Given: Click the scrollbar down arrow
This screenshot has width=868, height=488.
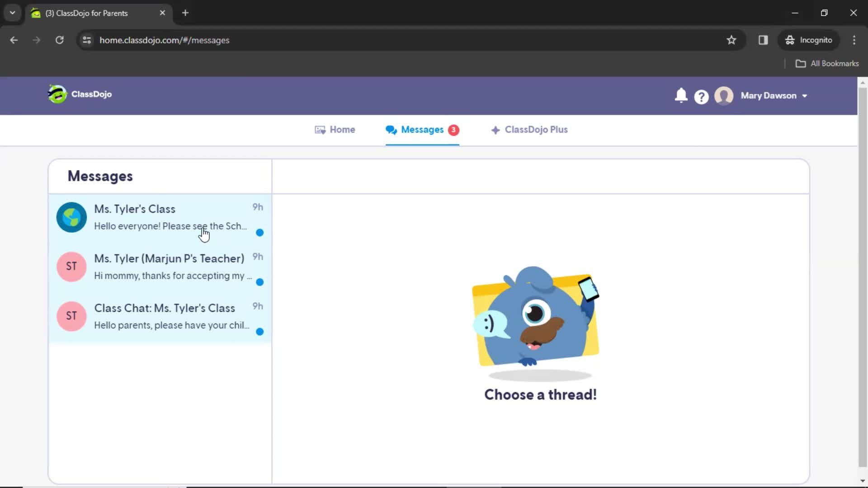Looking at the screenshot, I should [862, 481].
